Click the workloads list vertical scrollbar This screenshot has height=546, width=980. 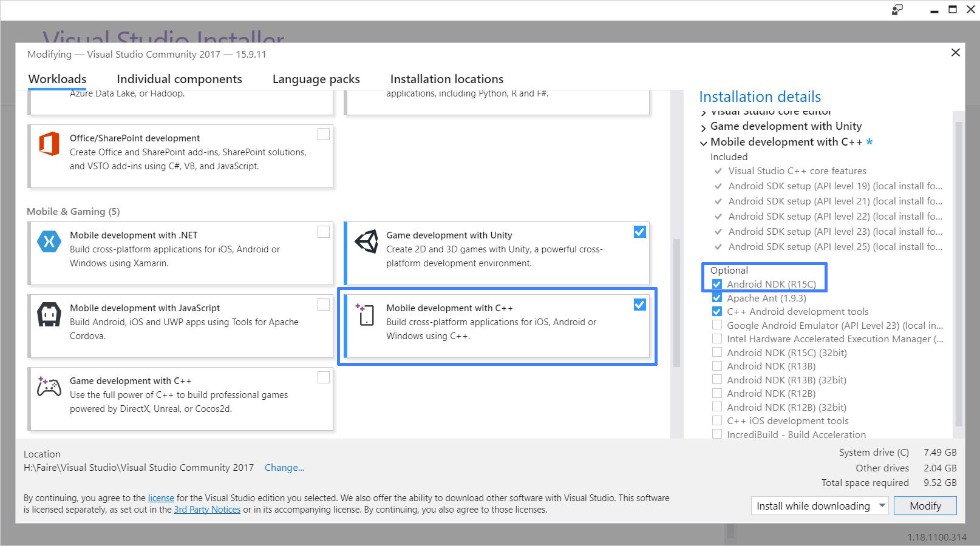pyautogui.click(x=676, y=303)
